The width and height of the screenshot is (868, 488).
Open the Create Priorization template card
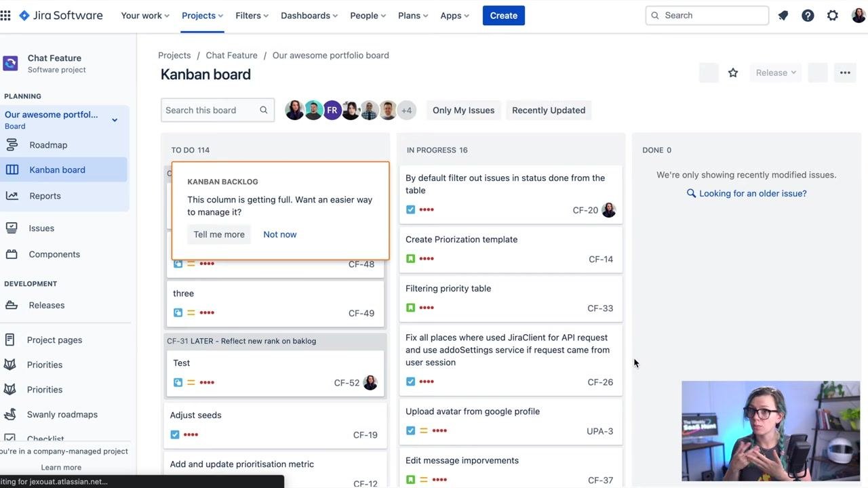coord(511,249)
